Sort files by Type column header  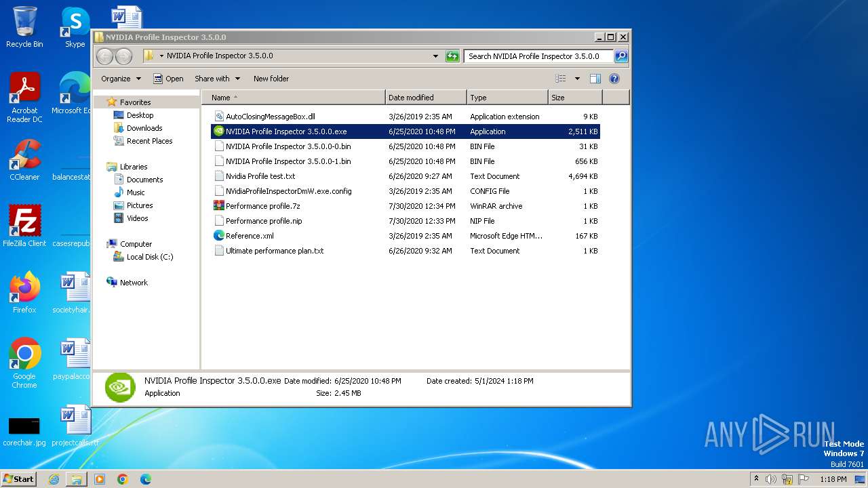[x=507, y=98]
